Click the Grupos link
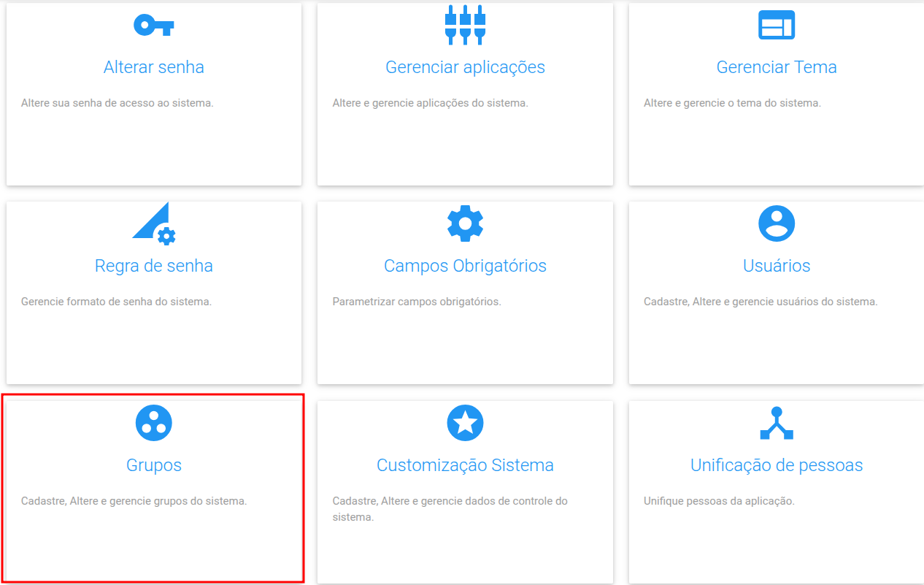This screenshot has width=924, height=585. coord(153,464)
